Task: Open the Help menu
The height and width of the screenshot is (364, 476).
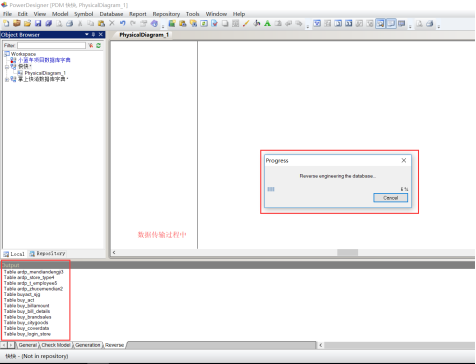Action: point(239,14)
